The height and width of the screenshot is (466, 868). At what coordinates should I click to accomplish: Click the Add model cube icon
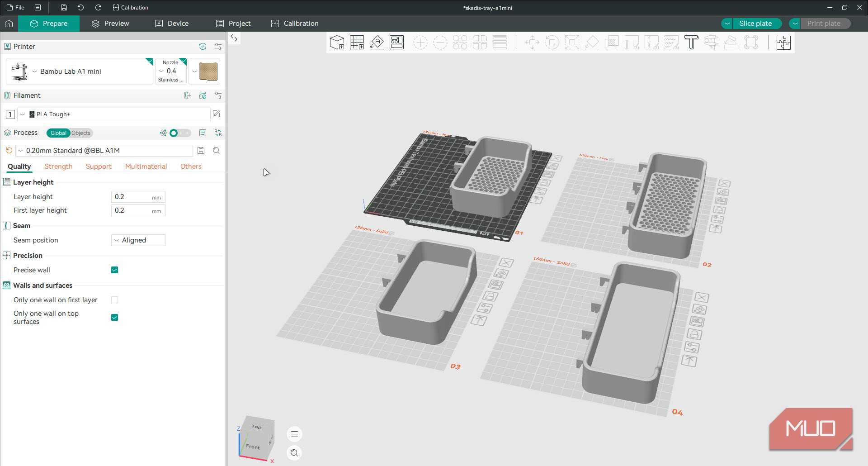click(337, 43)
